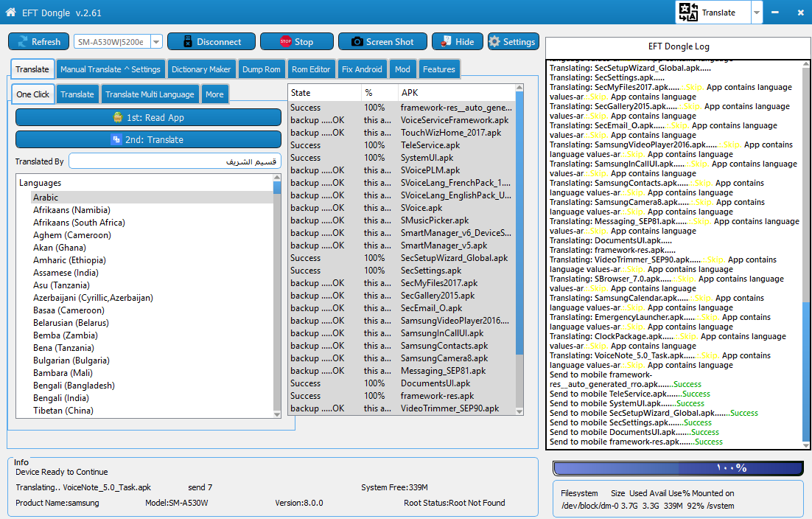Screen dimensions: 812x519
Task: Click the Refresh button
Action: pyautogui.click(x=39, y=41)
